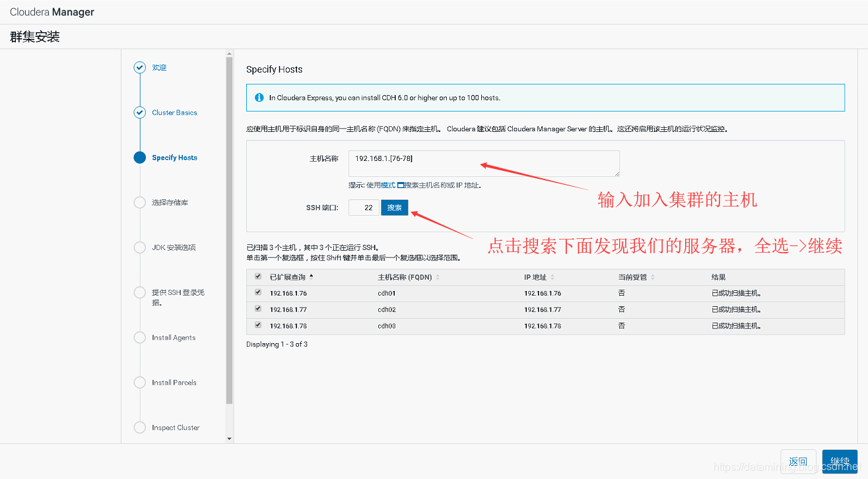The width and height of the screenshot is (868, 479).
Task: Sort by IP 地址 column
Action: pyautogui.click(x=539, y=277)
